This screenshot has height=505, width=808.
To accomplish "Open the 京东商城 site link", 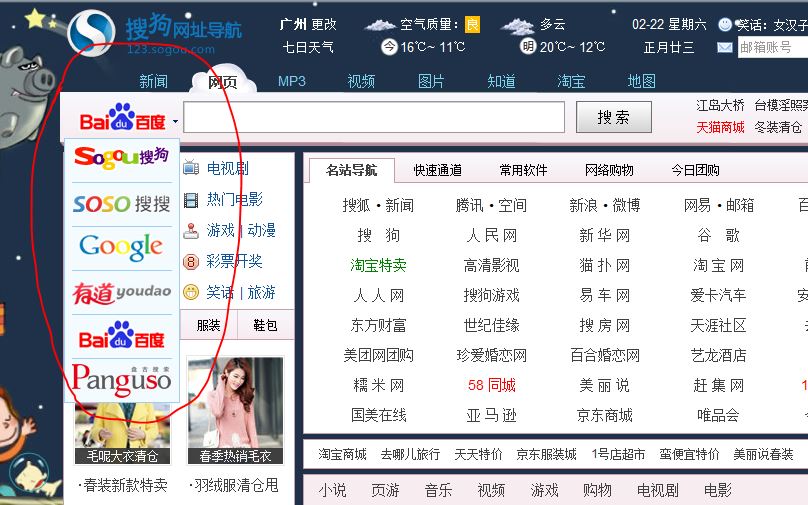I will coord(605,415).
